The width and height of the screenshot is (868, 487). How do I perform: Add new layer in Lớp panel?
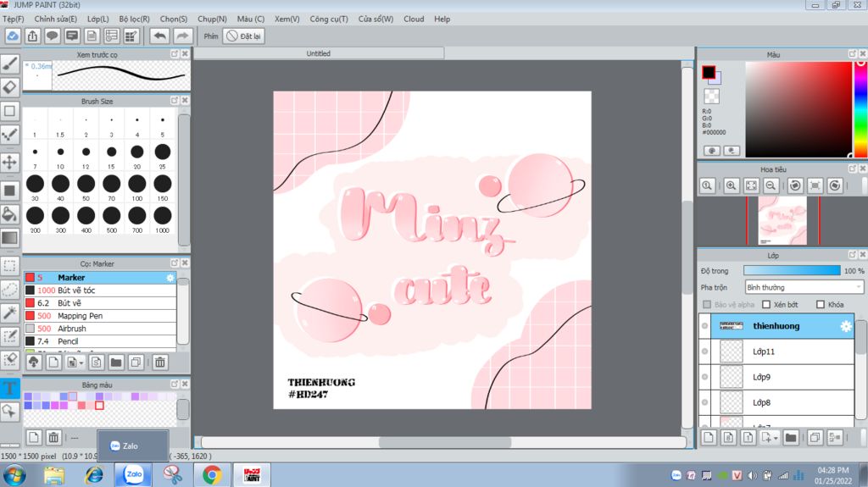point(709,438)
